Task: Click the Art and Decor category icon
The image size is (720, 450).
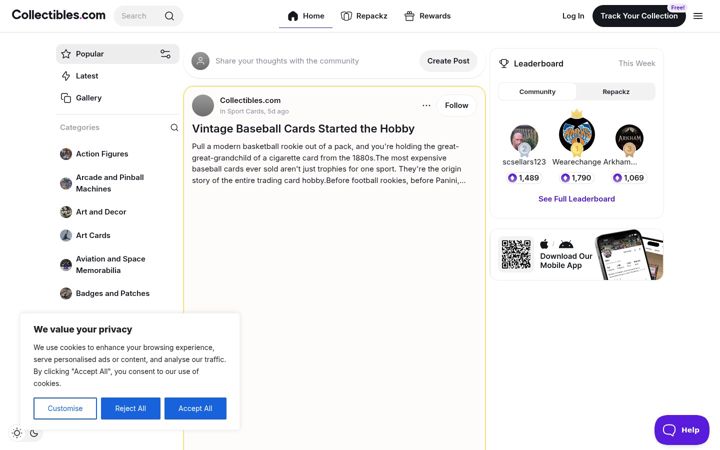Action: coord(66,212)
